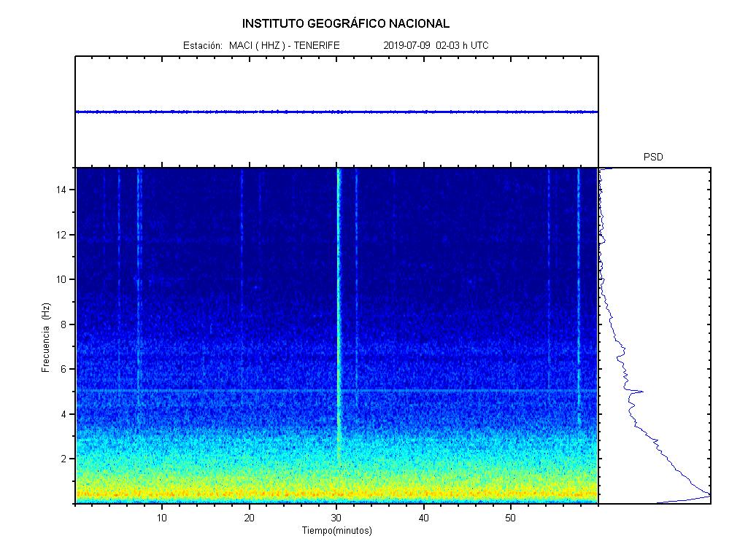Image resolution: width=748 pixels, height=560 pixels.
Task: Click the INSTITUTO GEOGRÁFICO NACIONAL title
Action: (346, 23)
